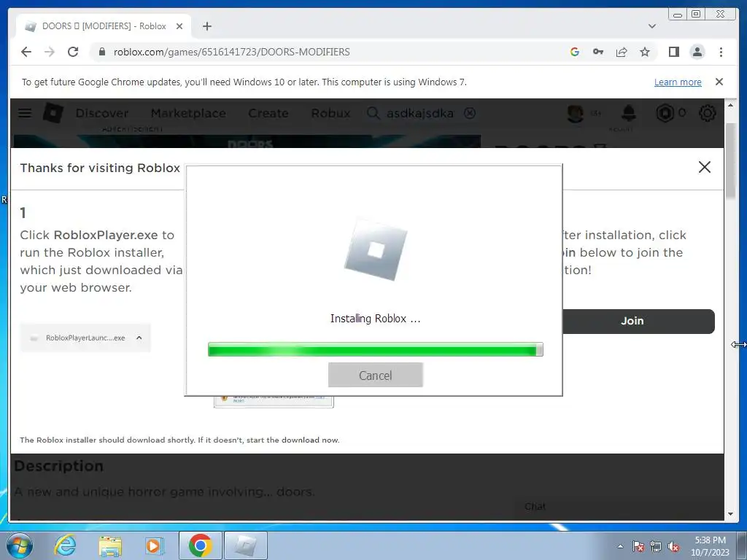Switch to Chrome in taskbar

(201, 545)
